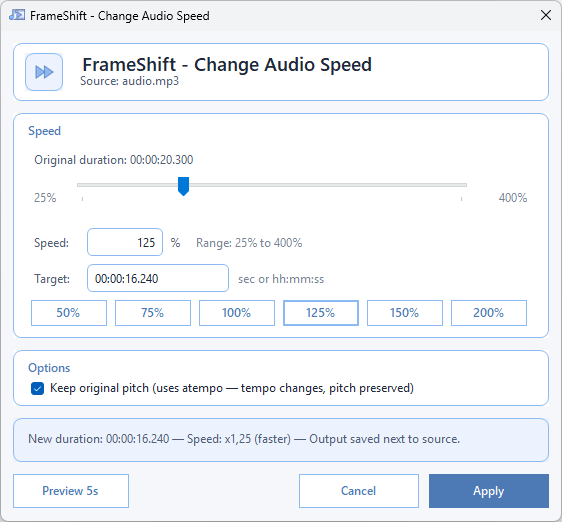Click the 'FrameShift - Change Audio Speed' heading
562x522 pixels.
[x=227, y=65]
